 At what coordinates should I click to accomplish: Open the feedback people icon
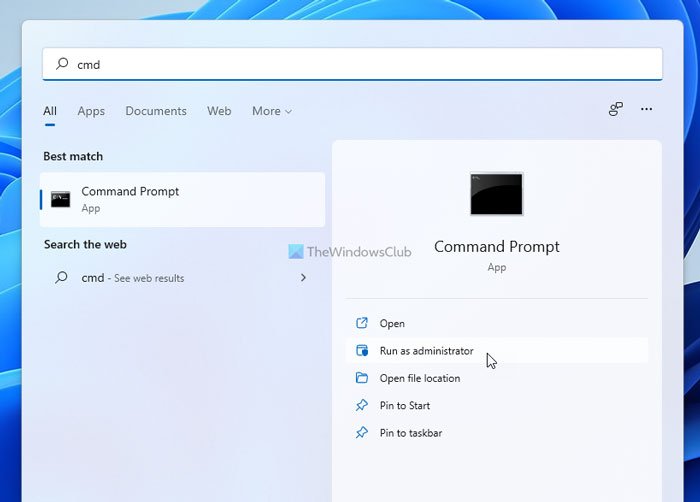(x=616, y=109)
